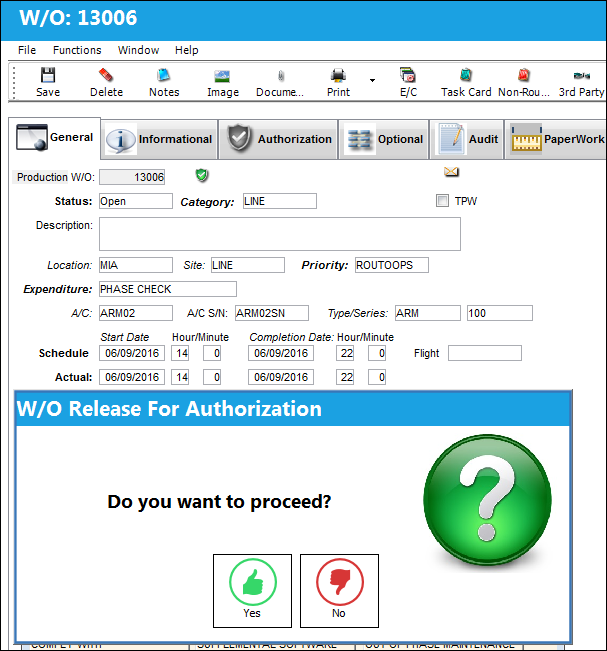Click the Type field showing ARM
Image resolution: width=607 pixels, height=651 pixels.
tap(428, 313)
